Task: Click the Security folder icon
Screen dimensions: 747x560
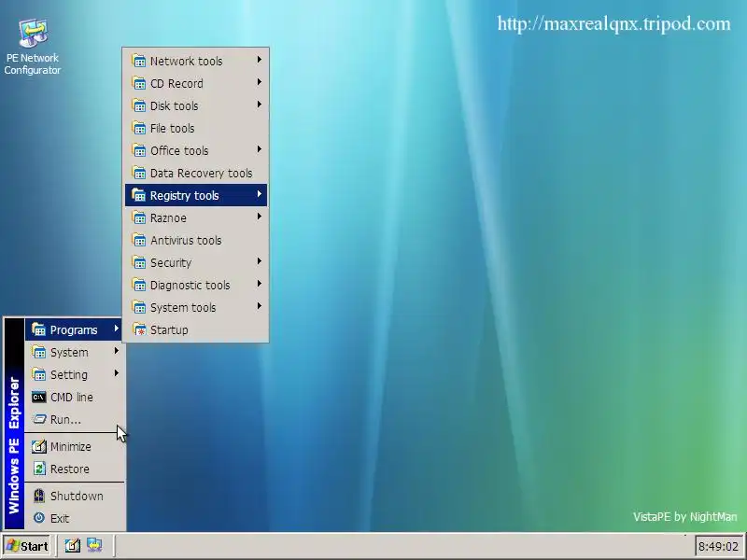Action: click(138, 262)
